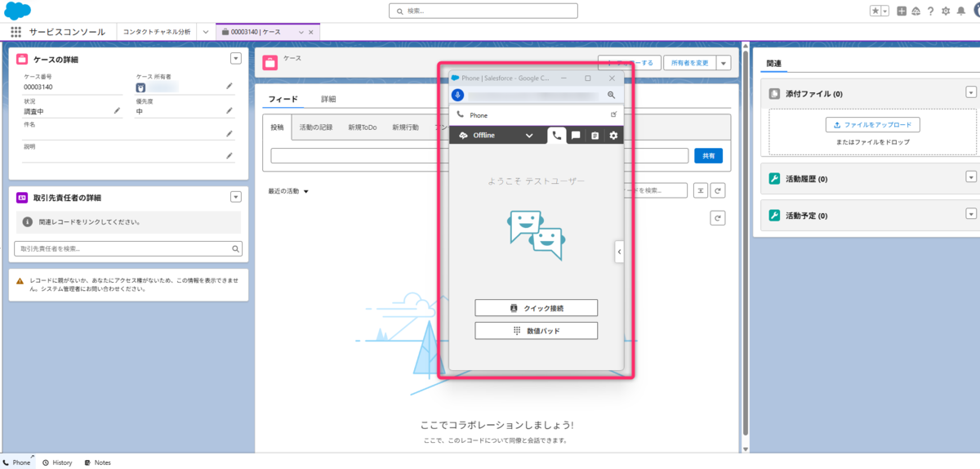Close the 00003140 ケース tab

click(x=310, y=32)
